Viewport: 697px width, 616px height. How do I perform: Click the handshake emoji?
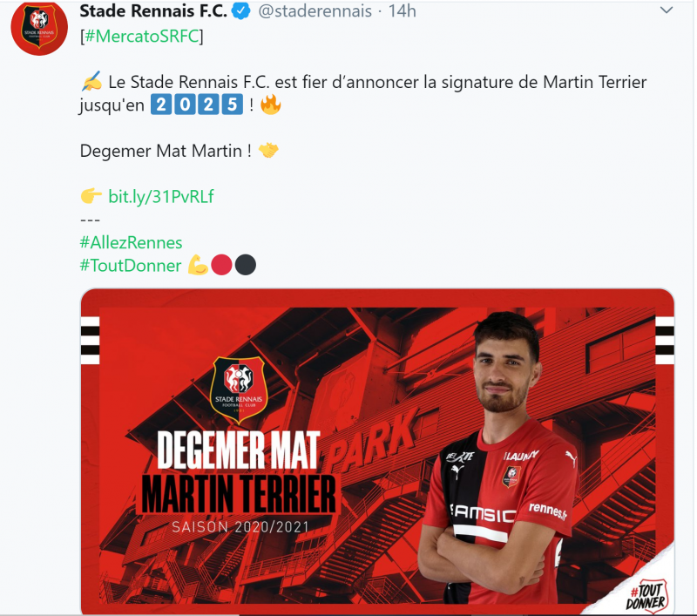coord(268,151)
